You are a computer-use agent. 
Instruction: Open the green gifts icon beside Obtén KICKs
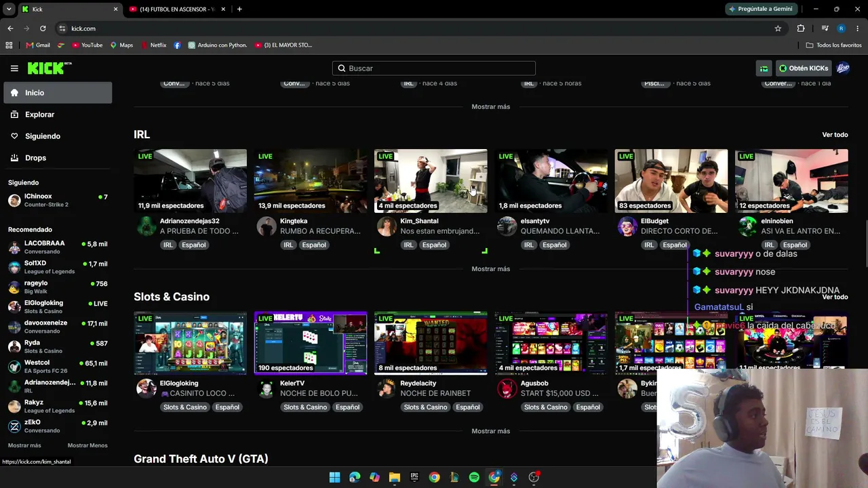pos(764,68)
